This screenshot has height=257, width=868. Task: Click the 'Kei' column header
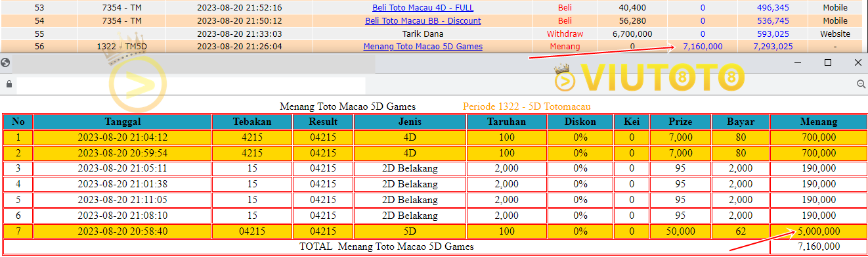point(632,122)
